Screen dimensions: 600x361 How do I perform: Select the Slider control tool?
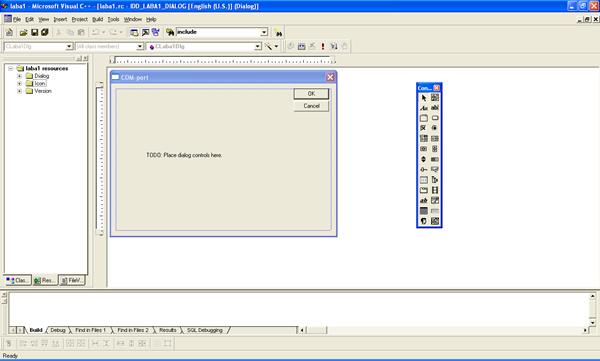424,170
